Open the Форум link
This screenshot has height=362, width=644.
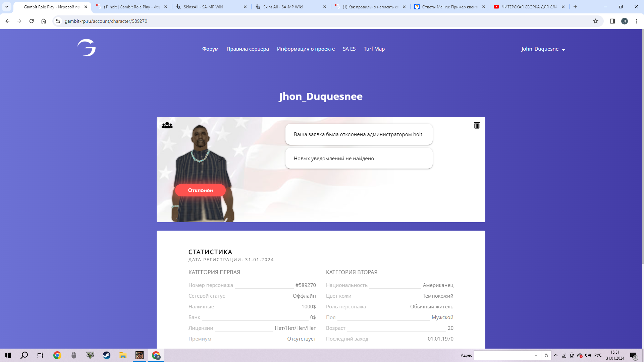(210, 49)
